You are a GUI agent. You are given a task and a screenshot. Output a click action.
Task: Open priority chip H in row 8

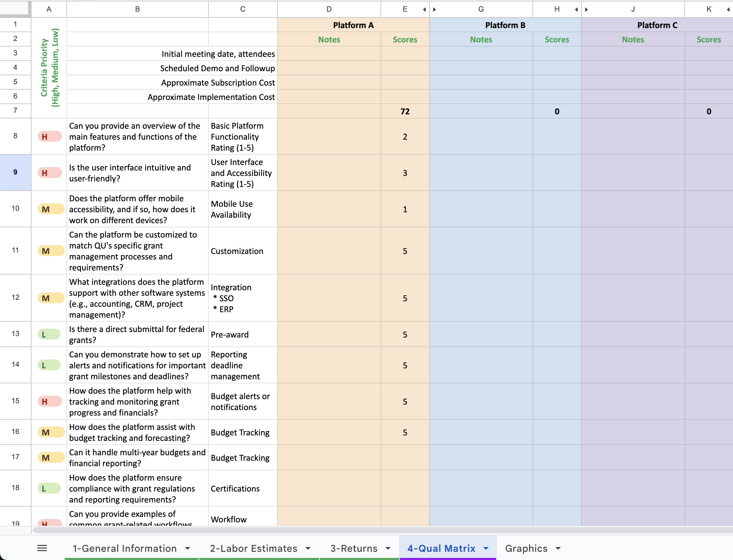click(50, 137)
